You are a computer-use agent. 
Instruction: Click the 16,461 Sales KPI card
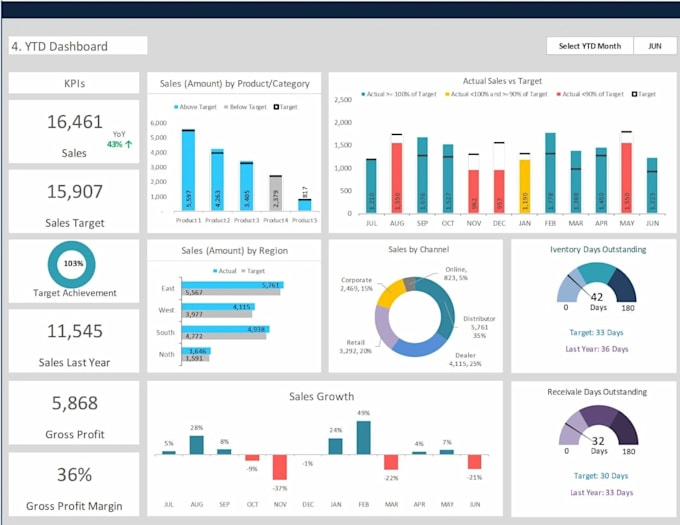74,132
